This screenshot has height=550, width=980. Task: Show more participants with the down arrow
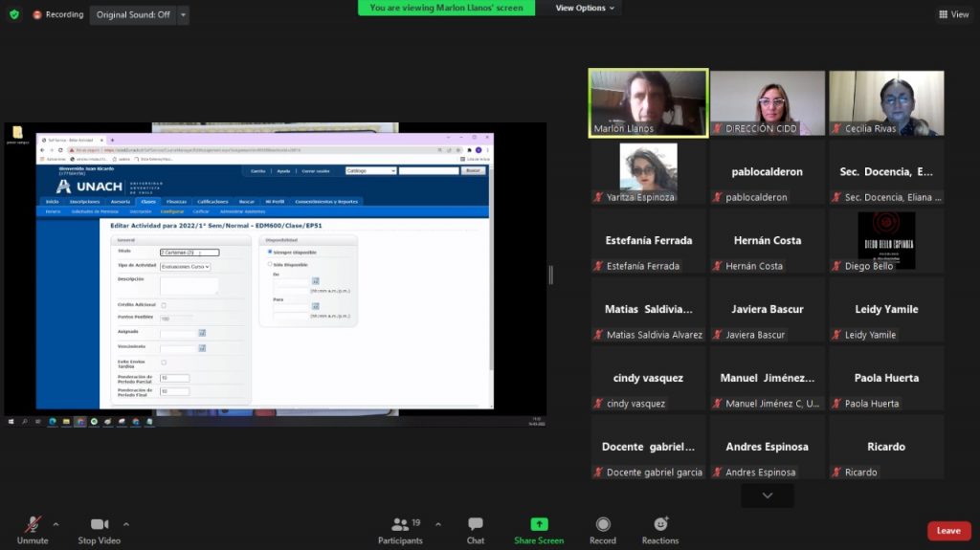(767, 495)
